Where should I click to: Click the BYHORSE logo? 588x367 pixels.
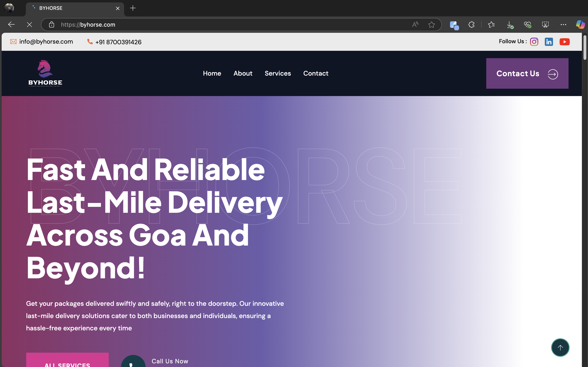[x=45, y=73]
